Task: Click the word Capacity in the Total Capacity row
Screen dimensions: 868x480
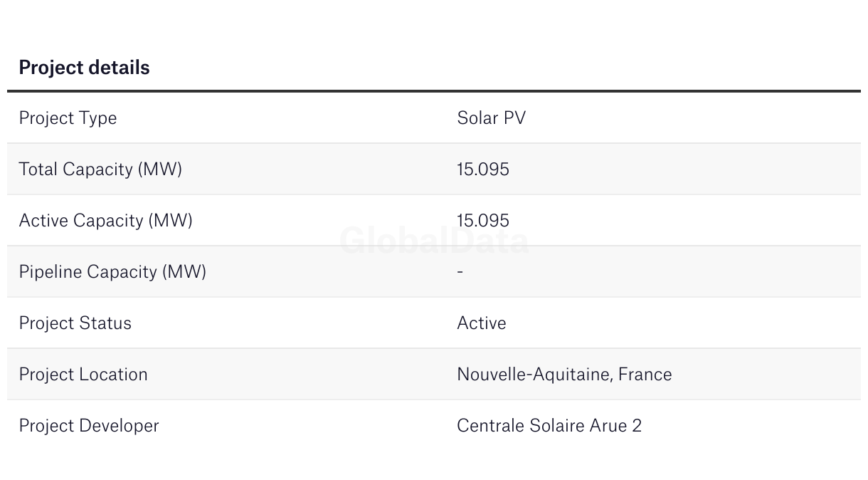Action: [x=98, y=169]
